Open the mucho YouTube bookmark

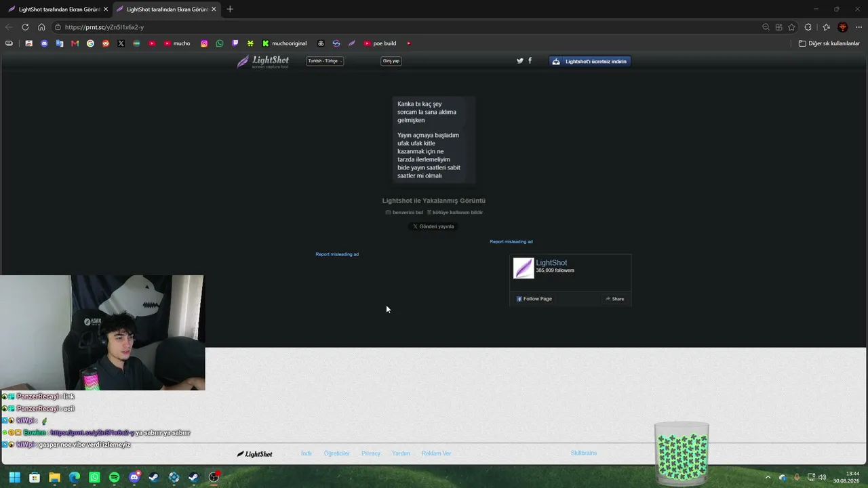177,43
